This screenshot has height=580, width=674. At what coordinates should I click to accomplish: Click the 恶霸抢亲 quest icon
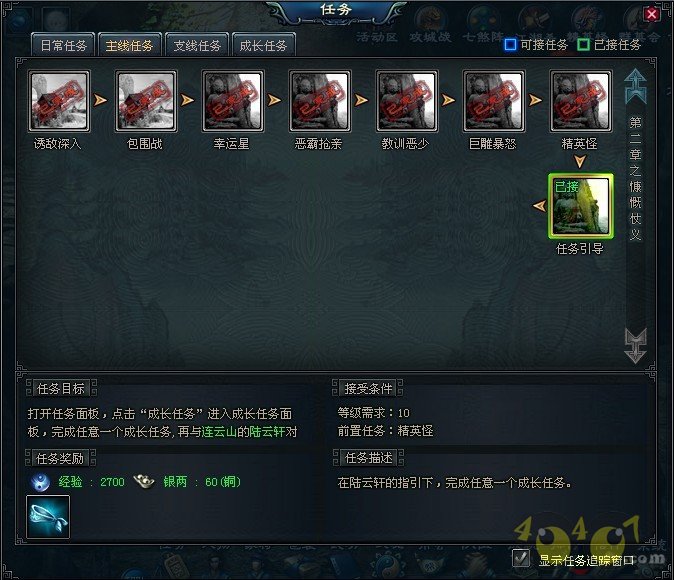pyautogui.click(x=320, y=101)
